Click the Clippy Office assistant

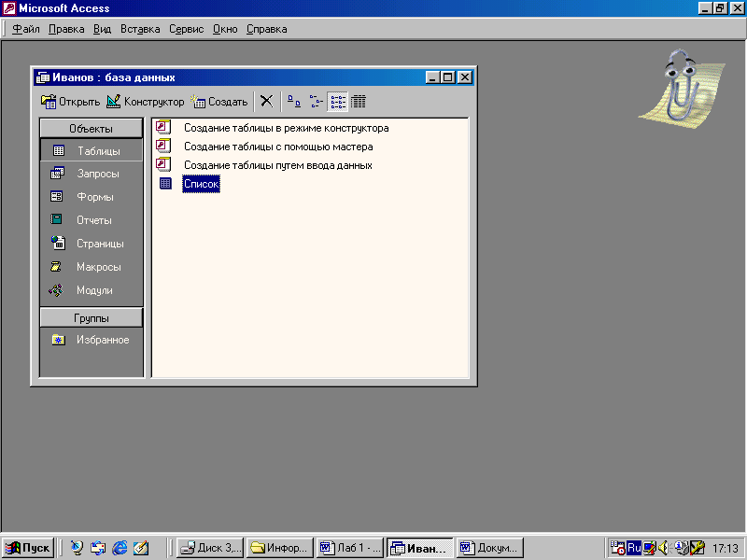click(x=682, y=88)
